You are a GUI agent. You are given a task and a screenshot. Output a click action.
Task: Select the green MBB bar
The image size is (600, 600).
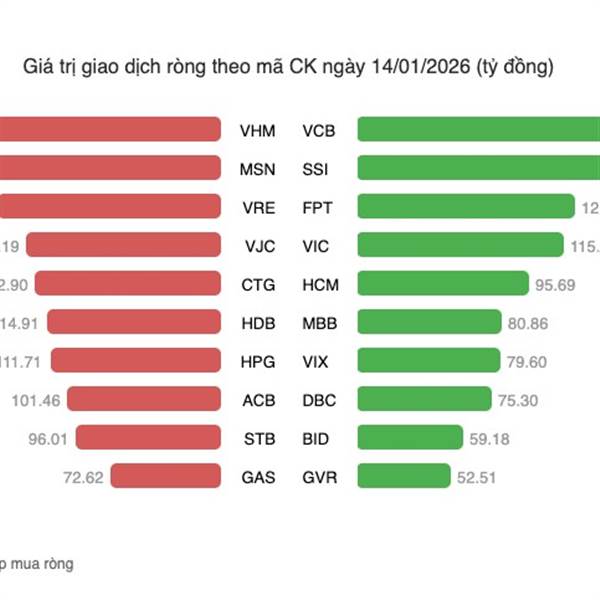[428, 322]
